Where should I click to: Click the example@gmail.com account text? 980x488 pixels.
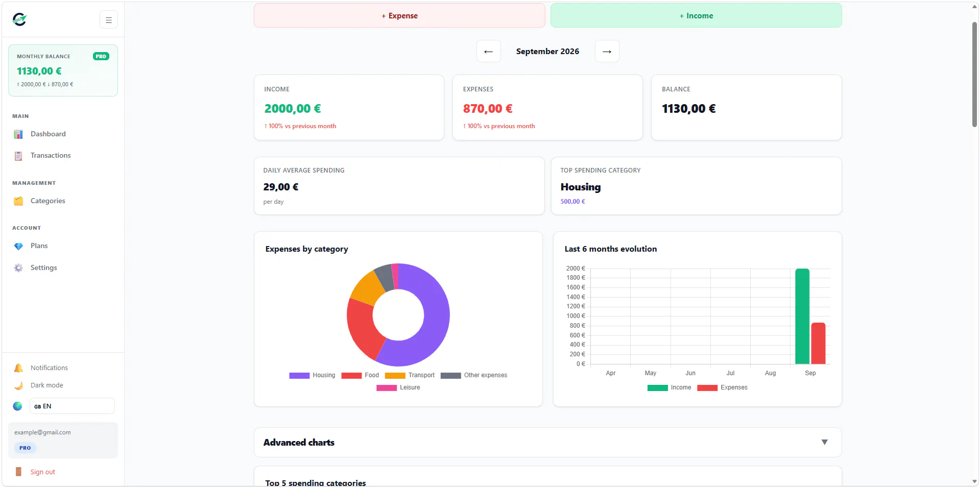(x=43, y=432)
